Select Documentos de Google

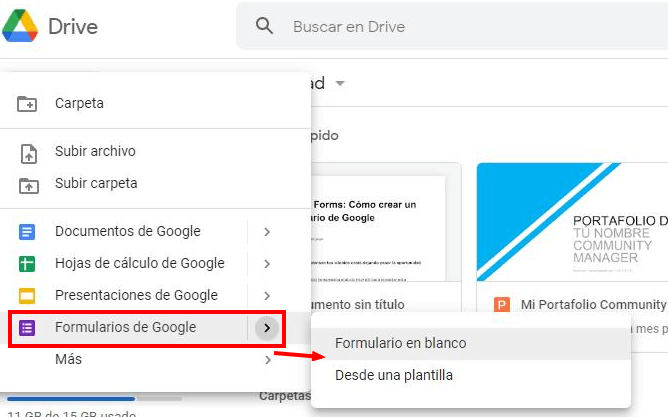(128, 231)
